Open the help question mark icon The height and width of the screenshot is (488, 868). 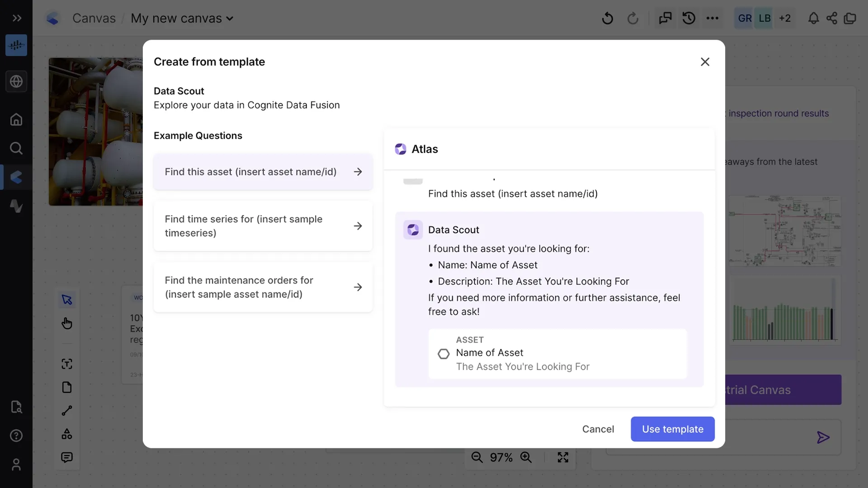pos(16,436)
